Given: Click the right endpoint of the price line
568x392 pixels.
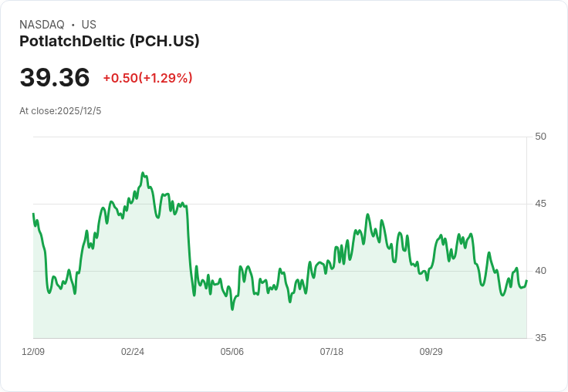Looking at the screenshot, I should pos(526,282).
